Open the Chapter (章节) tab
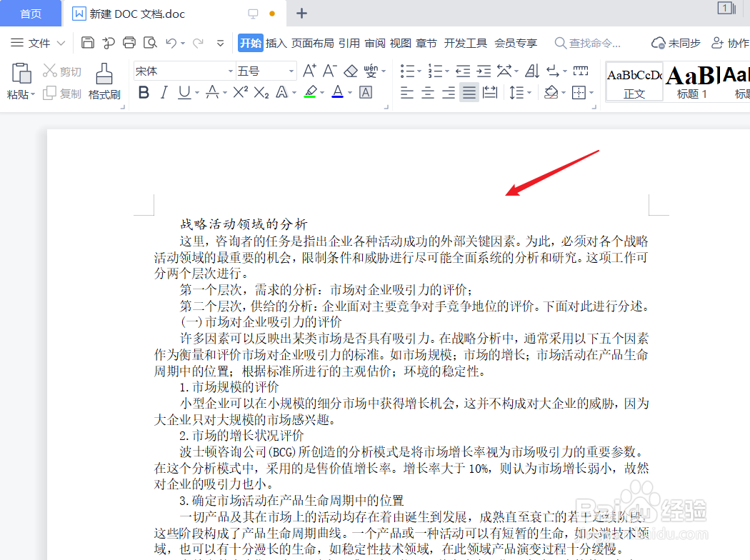 pyautogui.click(x=426, y=43)
